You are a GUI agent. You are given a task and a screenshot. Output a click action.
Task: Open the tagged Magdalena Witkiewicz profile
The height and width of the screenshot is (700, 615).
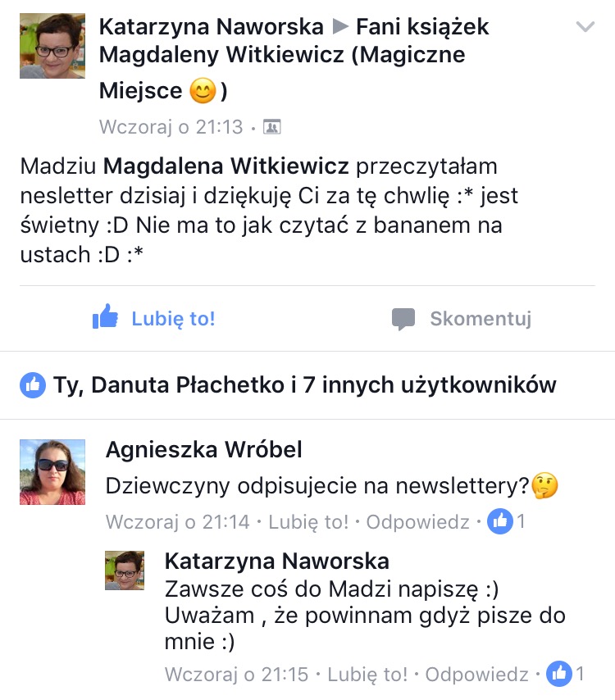coord(226,166)
